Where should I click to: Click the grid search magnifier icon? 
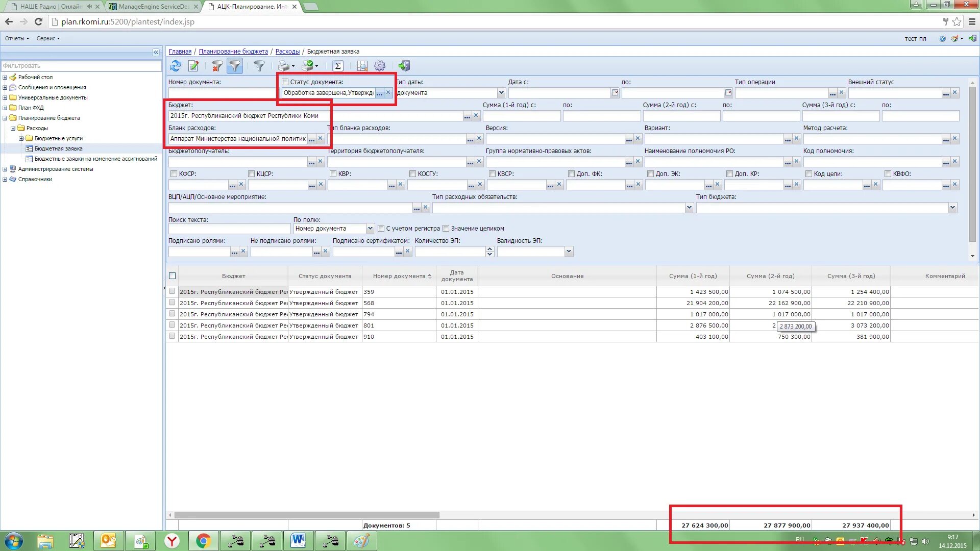point(362,66)
